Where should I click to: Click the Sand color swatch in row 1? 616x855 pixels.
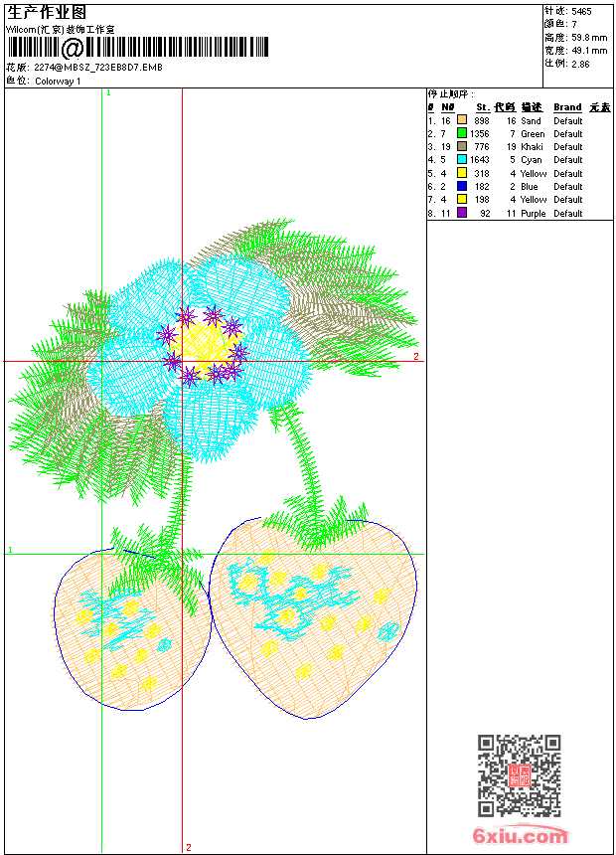click(462, 120)
